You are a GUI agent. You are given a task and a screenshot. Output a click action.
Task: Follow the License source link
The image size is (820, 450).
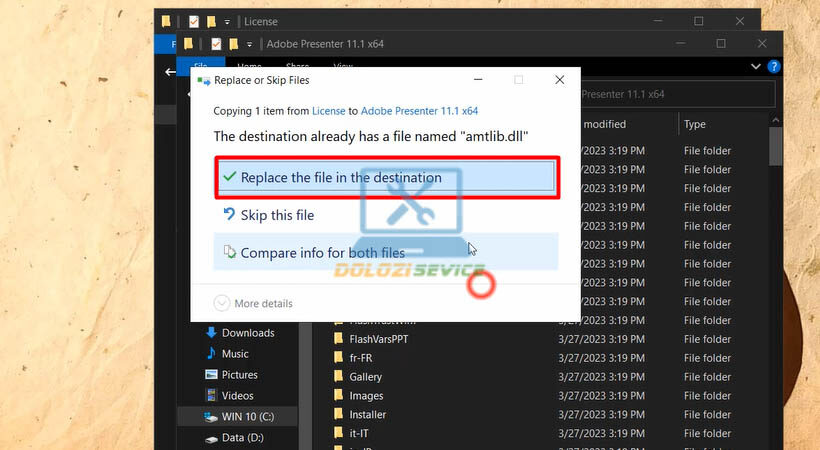[x=328, y=111]
